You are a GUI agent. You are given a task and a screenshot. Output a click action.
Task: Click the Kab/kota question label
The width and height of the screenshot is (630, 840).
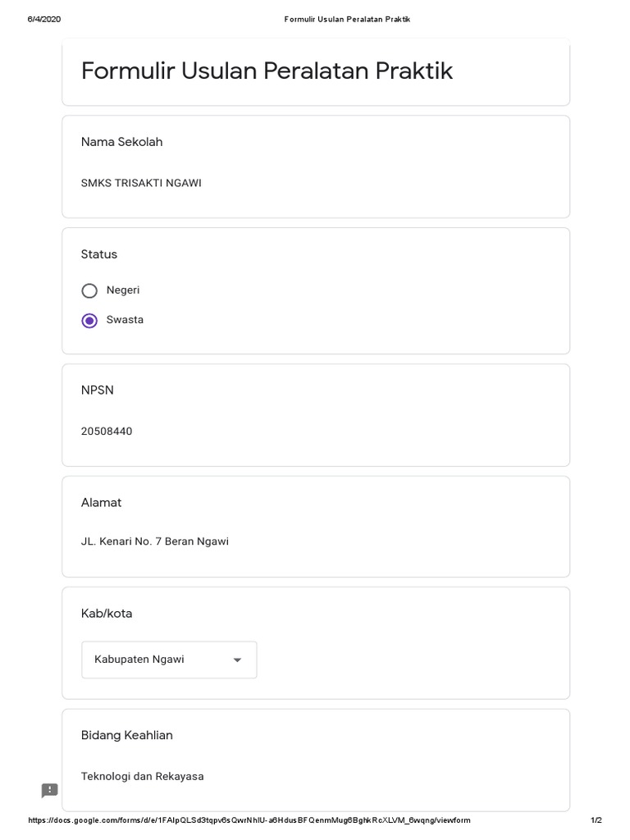click(x=107, y=614)
